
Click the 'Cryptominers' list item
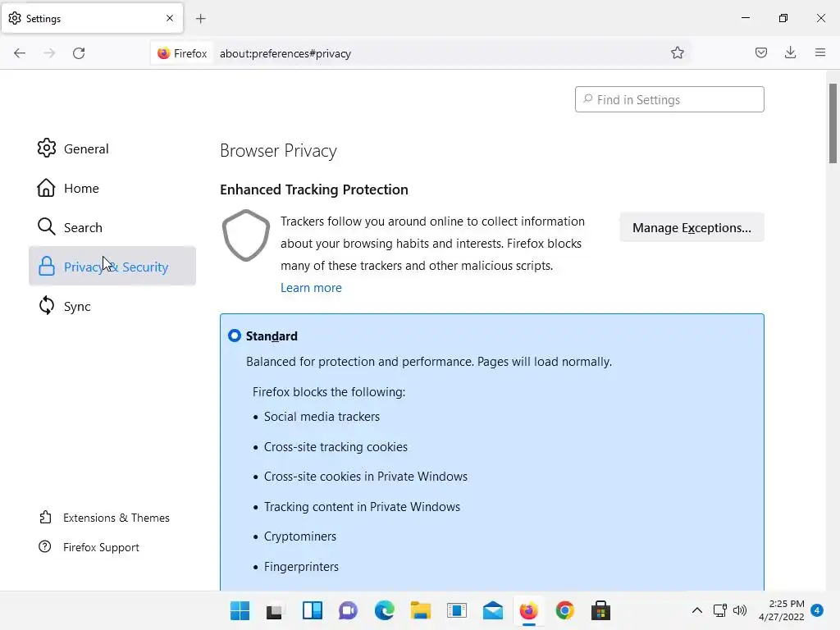click(300, 536)
